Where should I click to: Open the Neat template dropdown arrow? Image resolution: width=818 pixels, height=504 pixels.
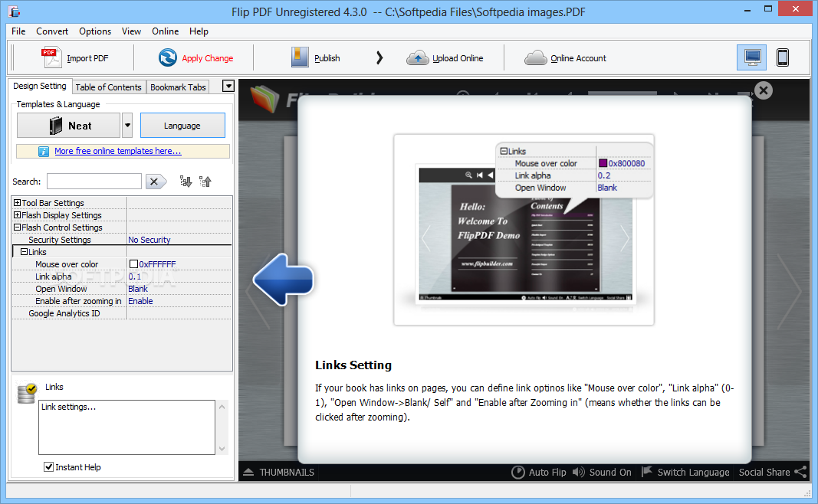click(127, 125)
